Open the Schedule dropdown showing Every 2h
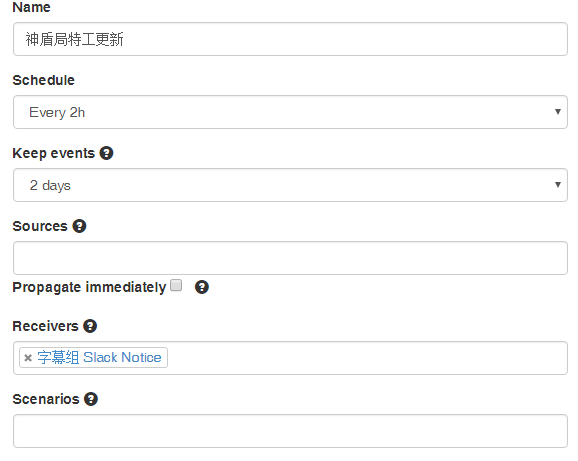This screenshot has width=578, height=461. (x=290, y=112)
